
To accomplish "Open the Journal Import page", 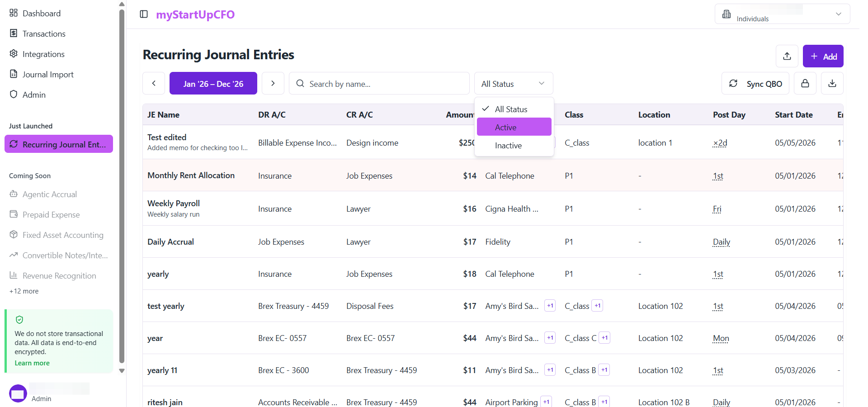I will (x=42, y=74).
